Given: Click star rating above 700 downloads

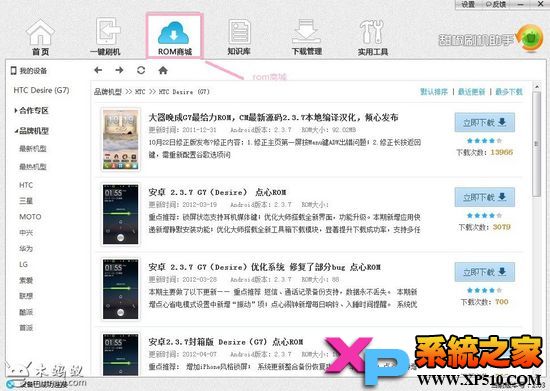Looking at the screenshot, I should (x=484, y=290).
